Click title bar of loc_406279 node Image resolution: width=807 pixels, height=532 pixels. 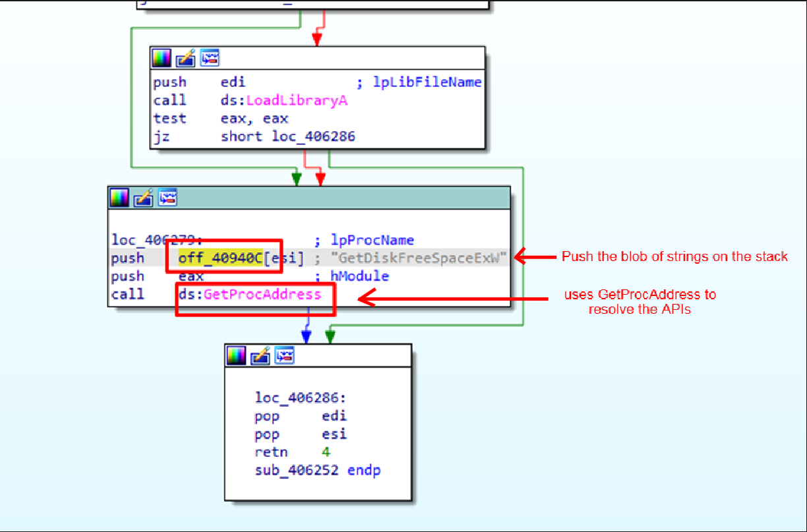(309, 198)
